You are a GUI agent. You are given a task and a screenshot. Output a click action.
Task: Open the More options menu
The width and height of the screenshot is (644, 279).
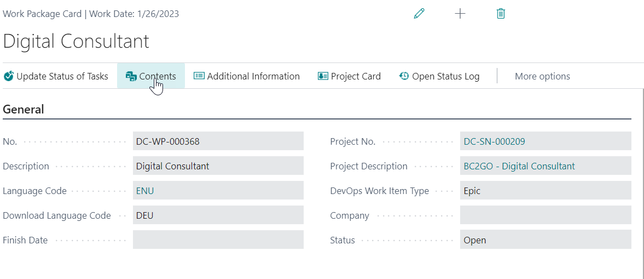click(542, 76)
